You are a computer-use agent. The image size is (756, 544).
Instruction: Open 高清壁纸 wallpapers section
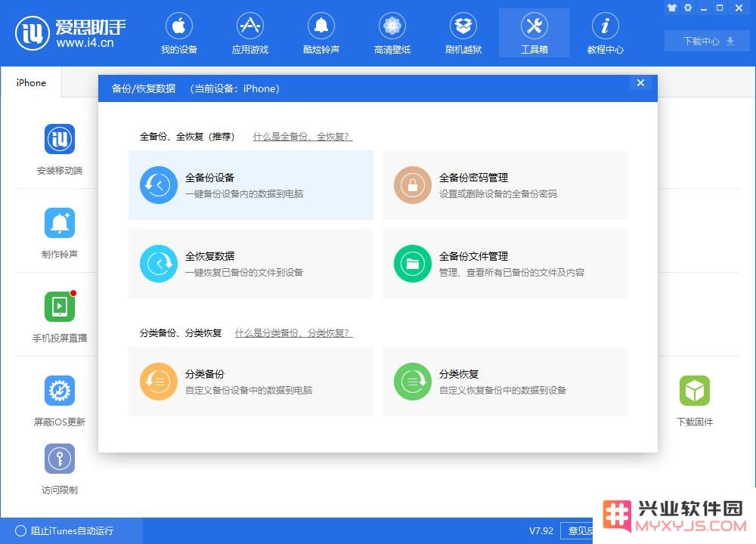click(x=392, y=33)
